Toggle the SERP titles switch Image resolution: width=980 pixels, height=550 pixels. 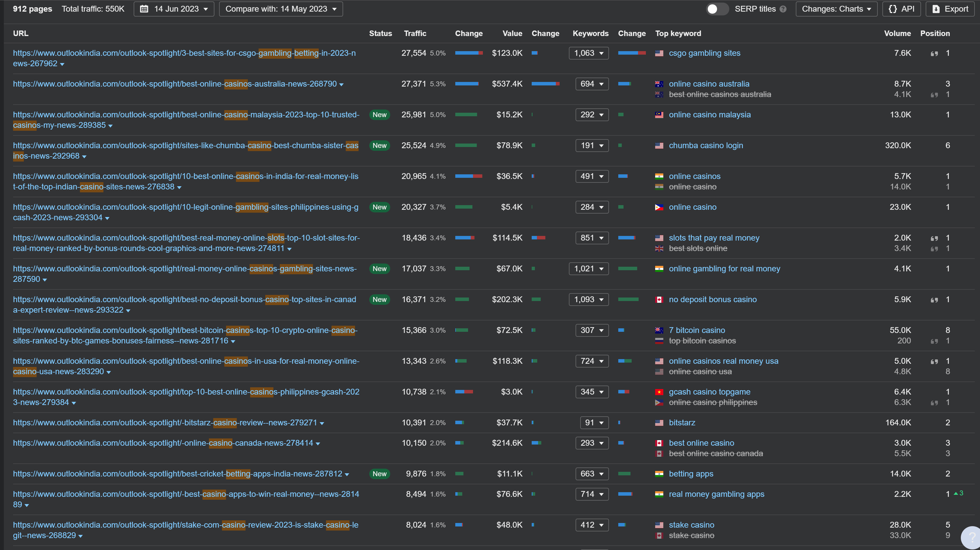coord(717,9)
